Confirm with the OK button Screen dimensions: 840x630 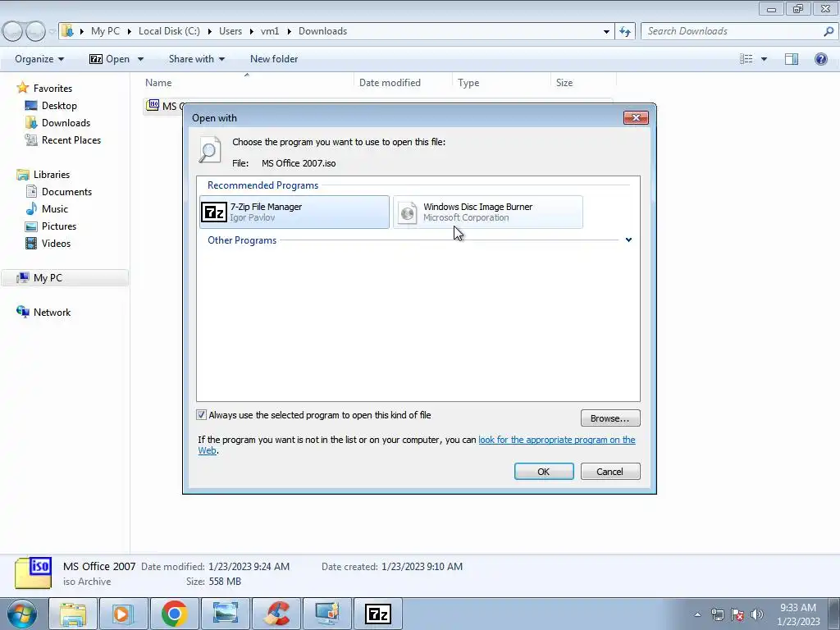544,472
